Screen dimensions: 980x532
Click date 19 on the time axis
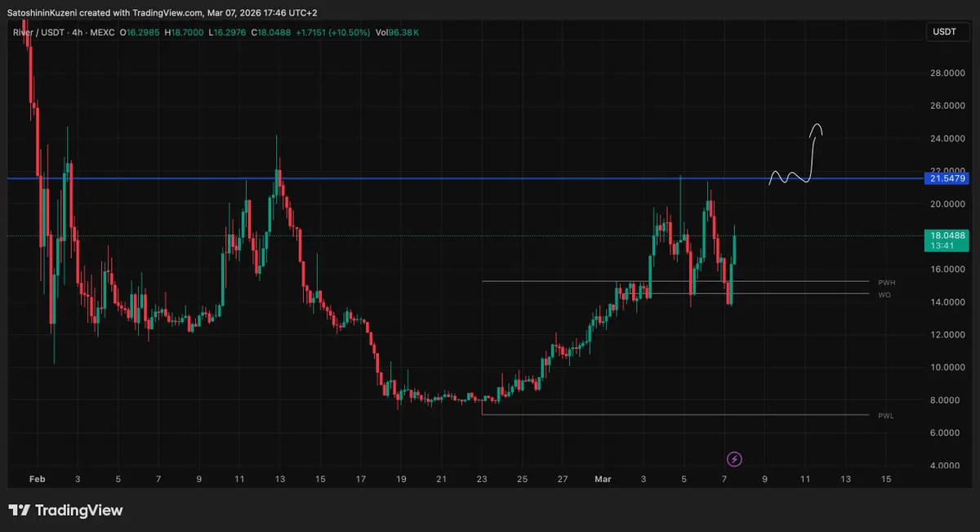tap(401, 480)
